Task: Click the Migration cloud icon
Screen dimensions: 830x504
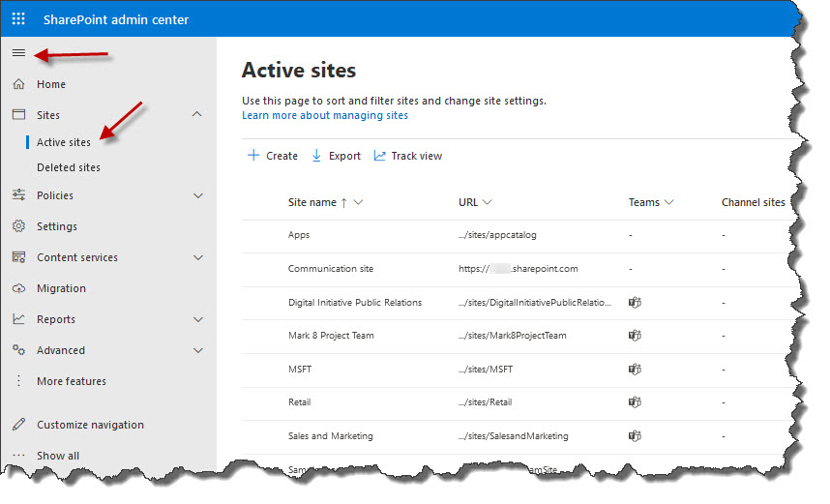Action: [18, 288]
